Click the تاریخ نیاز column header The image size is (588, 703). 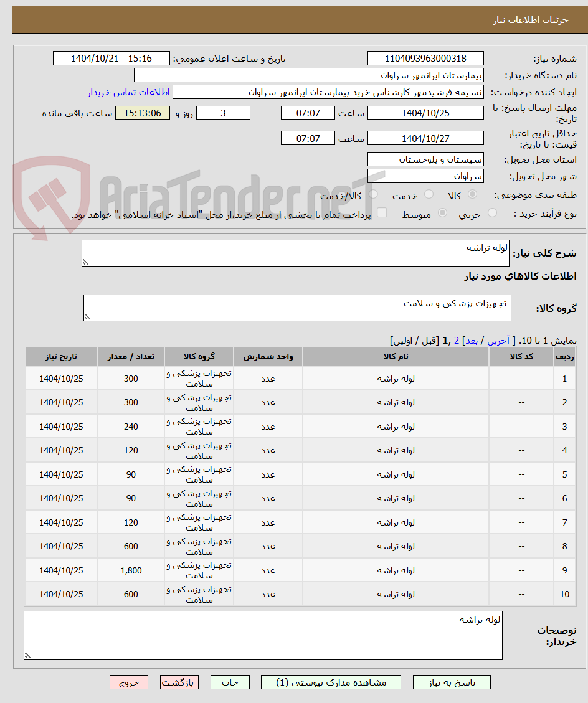pos(61,357)
